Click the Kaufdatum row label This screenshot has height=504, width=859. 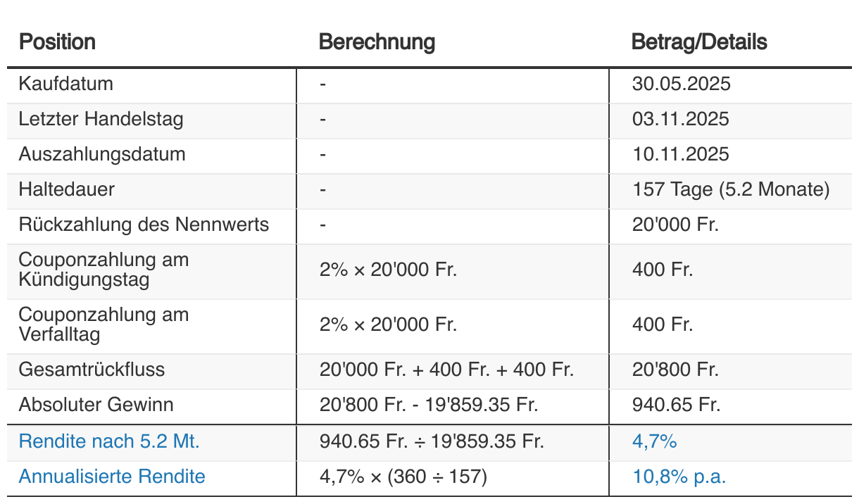pos(65,84)
